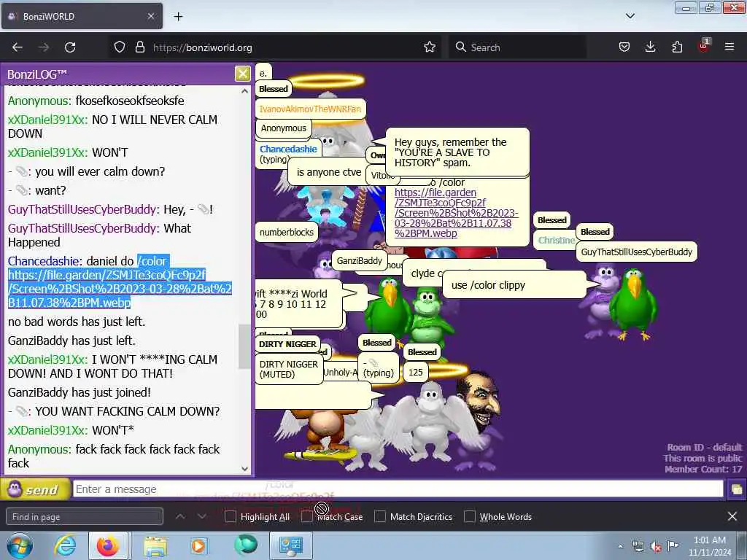Enable the Whole Words checkbox
Image resolution: width=747 pixels, height=560 pixels.
coord(469,517)
